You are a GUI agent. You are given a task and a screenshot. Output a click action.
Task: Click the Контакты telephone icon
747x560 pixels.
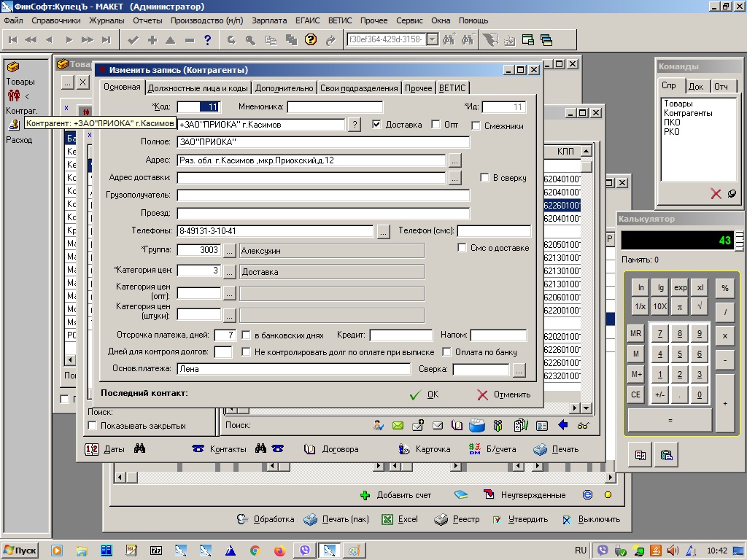198,449
